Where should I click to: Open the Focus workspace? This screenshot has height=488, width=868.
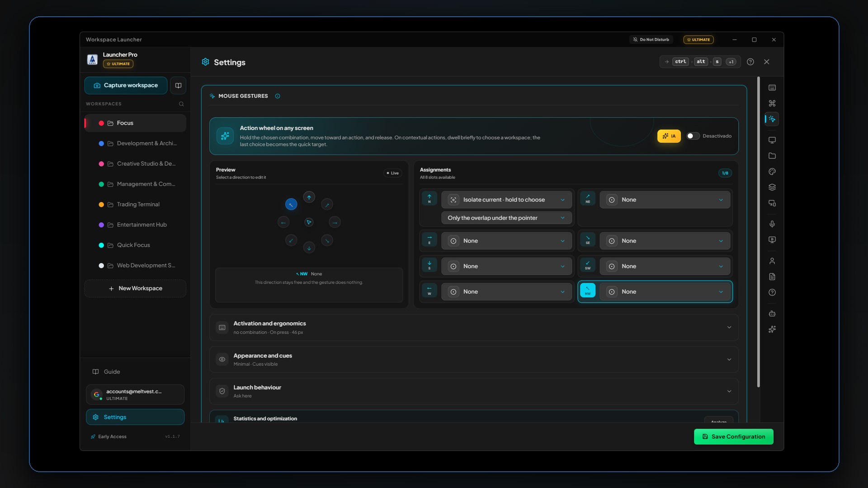[135, 123]
